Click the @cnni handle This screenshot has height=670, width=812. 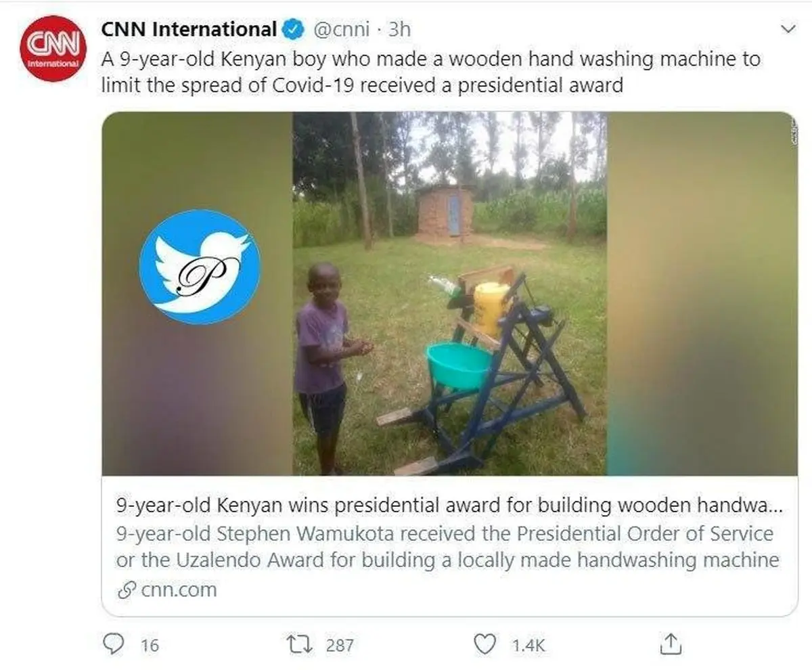[x=342, y=30]
